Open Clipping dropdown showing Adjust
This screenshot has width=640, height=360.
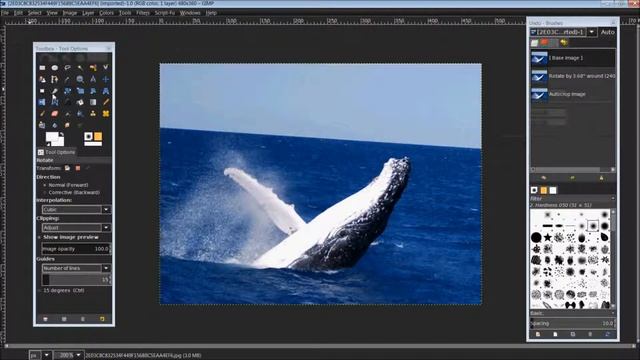pyautogui.click(x=76, y=227)
